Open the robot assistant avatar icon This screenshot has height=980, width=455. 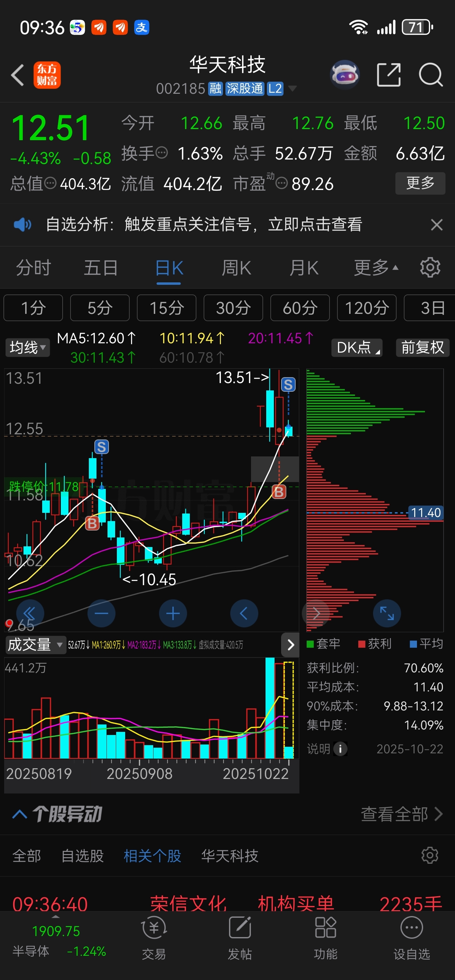coord(345,74)
